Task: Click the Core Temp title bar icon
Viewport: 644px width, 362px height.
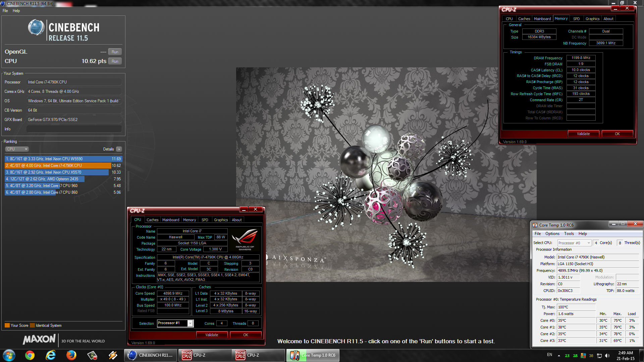Action: pyautogui.click(x=535, y=225)
